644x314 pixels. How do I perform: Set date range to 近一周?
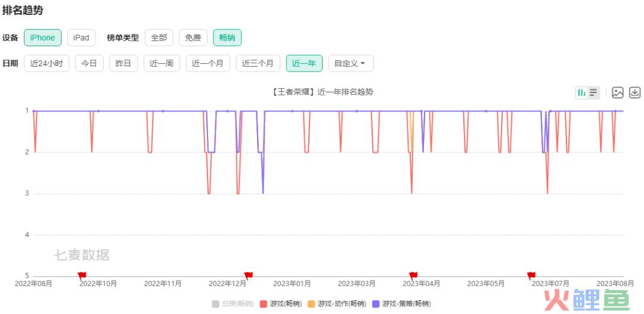[162, 63]
